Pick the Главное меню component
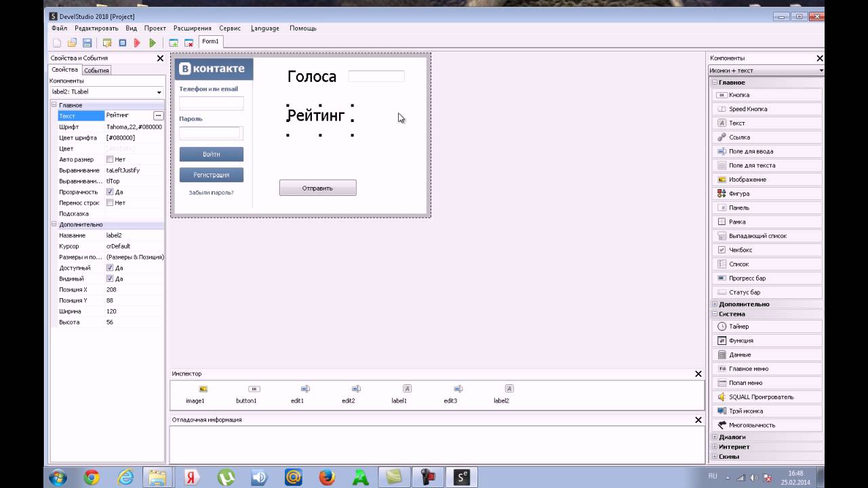The height and width of the screenshot is (488, 868). (x=768, y=369)
